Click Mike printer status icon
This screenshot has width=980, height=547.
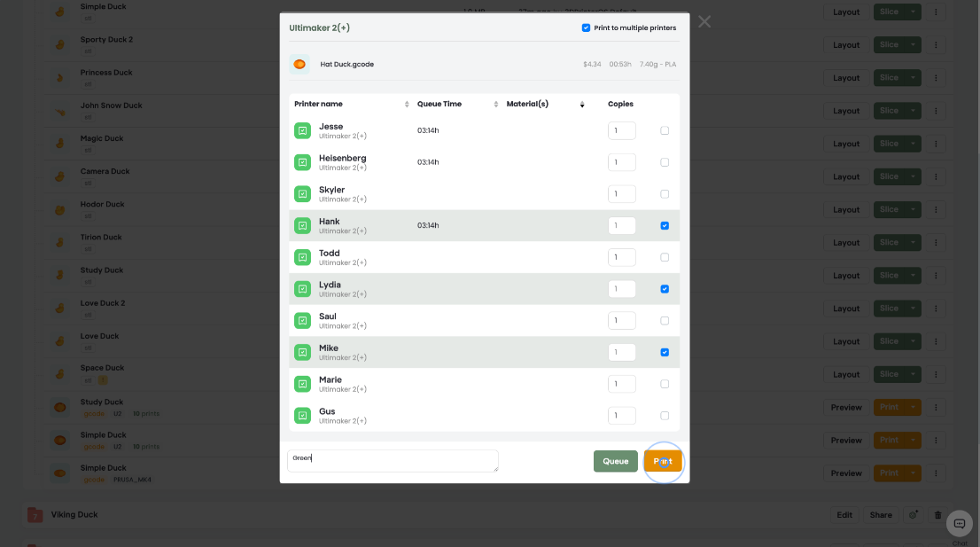pos(302,353)
